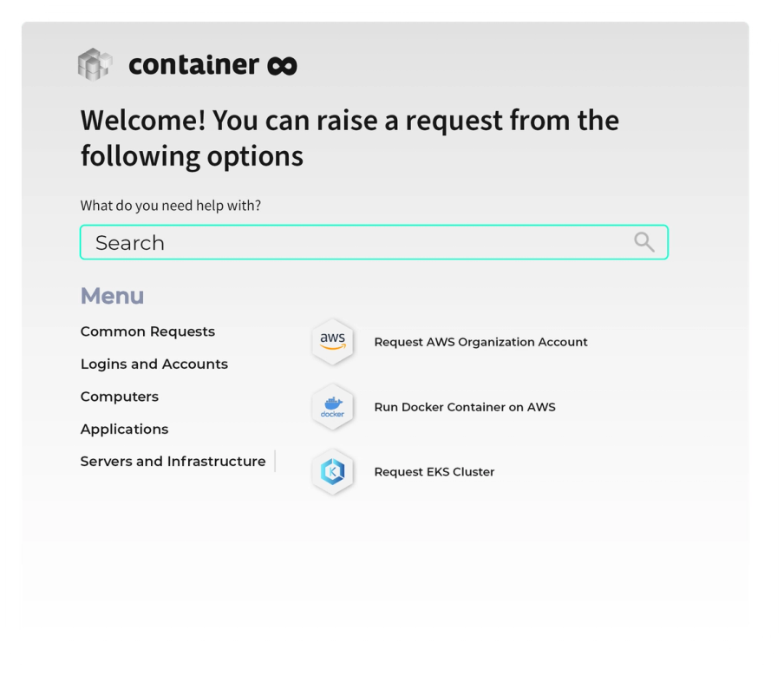Click the Welcome heading text
Image resolution: width=784 pixels, height=676 pixels.
[350, 138]
